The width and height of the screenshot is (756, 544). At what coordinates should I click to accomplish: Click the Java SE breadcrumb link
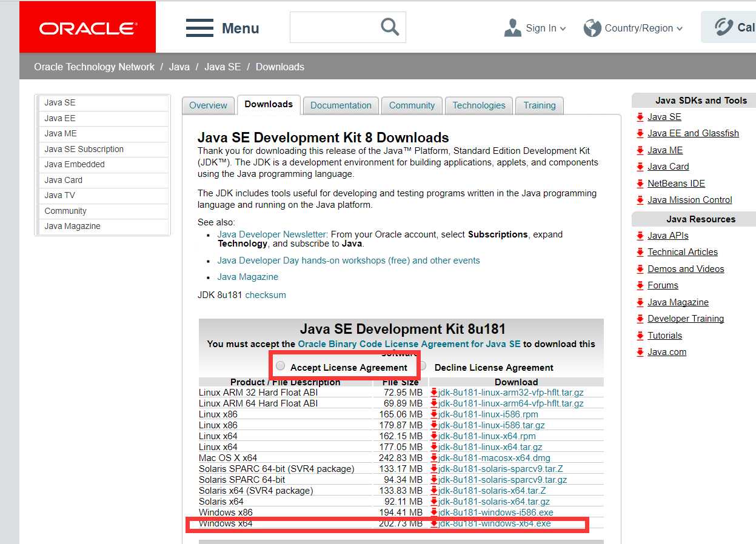pyautogui.click(x=222, y=67)
